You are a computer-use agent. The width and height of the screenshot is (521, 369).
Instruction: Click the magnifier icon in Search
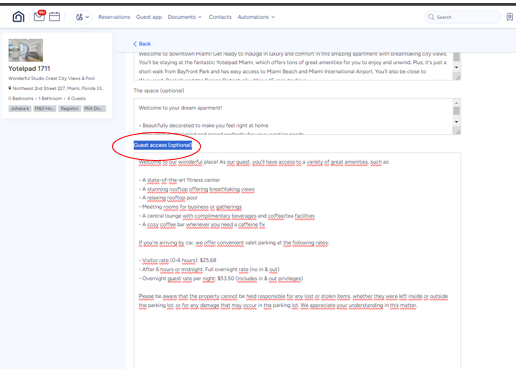431,17
